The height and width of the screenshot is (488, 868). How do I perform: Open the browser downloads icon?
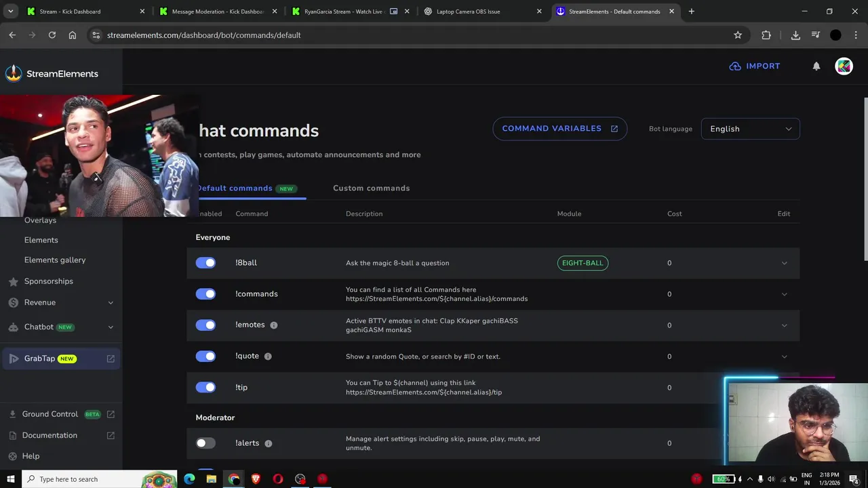click(x=795, y=35)
